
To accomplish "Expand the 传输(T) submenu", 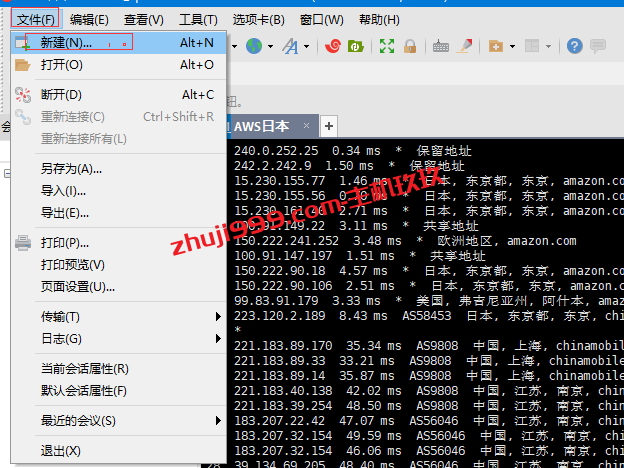I will tap(119, 317).
